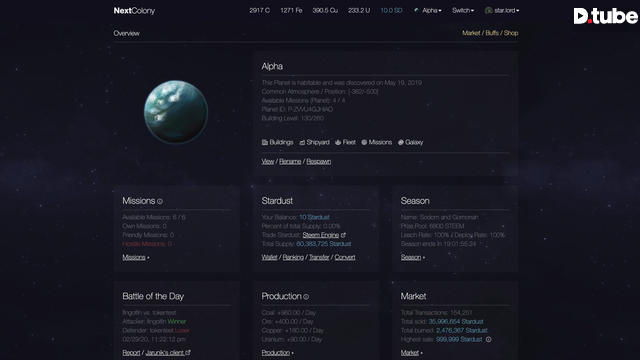Click the Rename planet link
Viewport: 640px width, 360px height.
(x=290, y=162)
